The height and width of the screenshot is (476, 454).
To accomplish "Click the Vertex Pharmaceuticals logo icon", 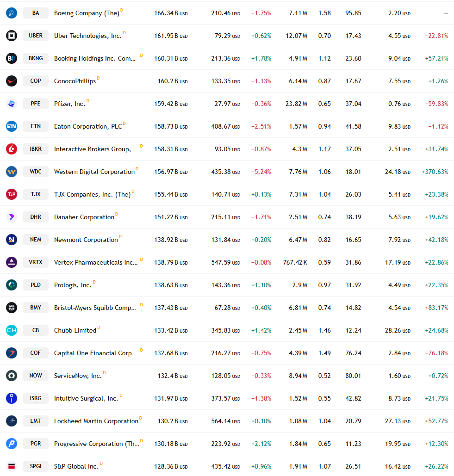I will [x=12, y=262].
